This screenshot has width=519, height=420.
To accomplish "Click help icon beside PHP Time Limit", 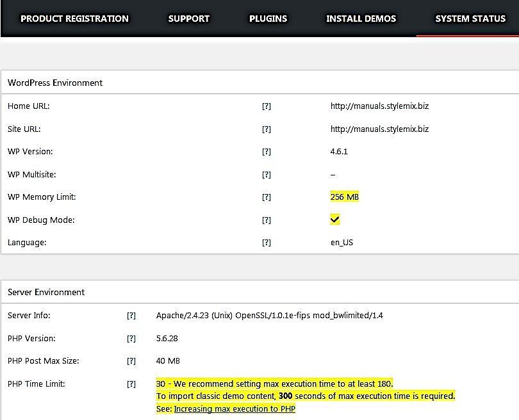I will coord(131,384).
